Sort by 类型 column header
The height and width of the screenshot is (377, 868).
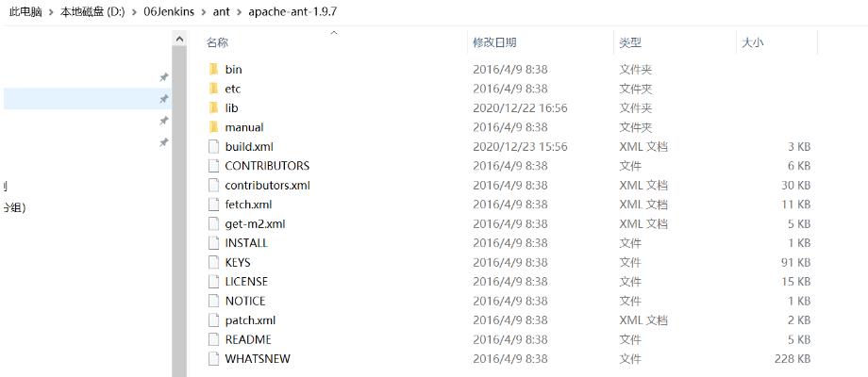point(630,42)
